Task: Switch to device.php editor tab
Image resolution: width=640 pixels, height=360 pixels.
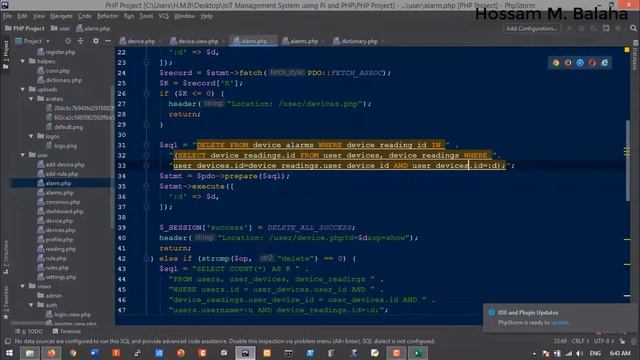Action: [x=141, y=41]
